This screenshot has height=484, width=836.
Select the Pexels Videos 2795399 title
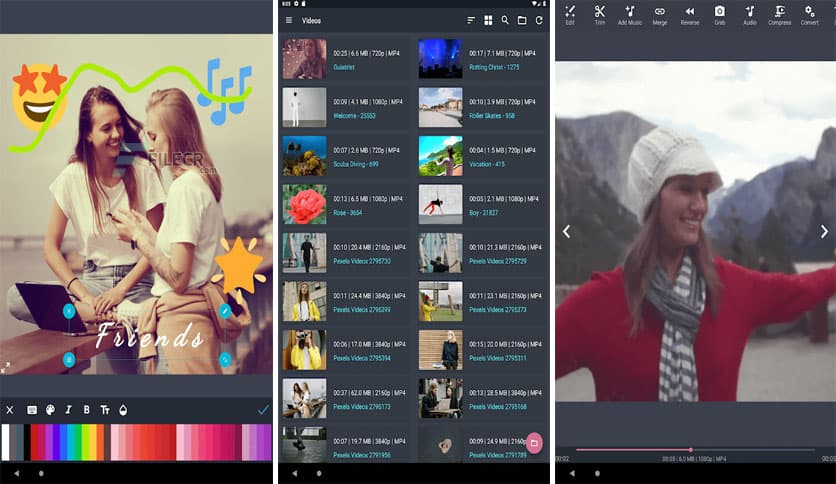[x=362, y=310]
